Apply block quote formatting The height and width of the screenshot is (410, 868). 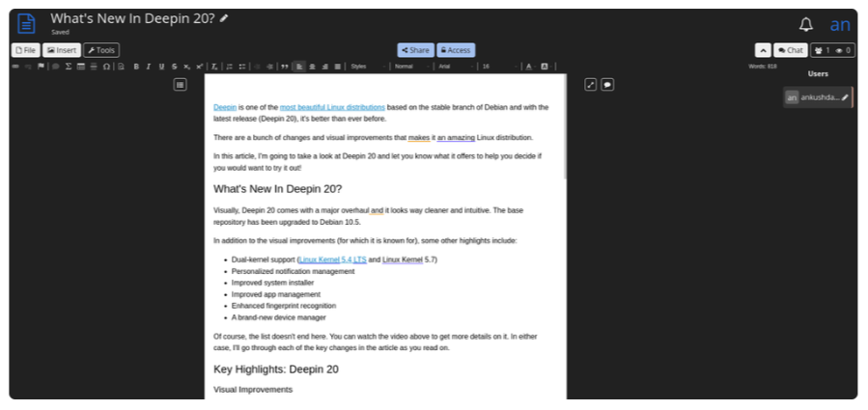285,67
